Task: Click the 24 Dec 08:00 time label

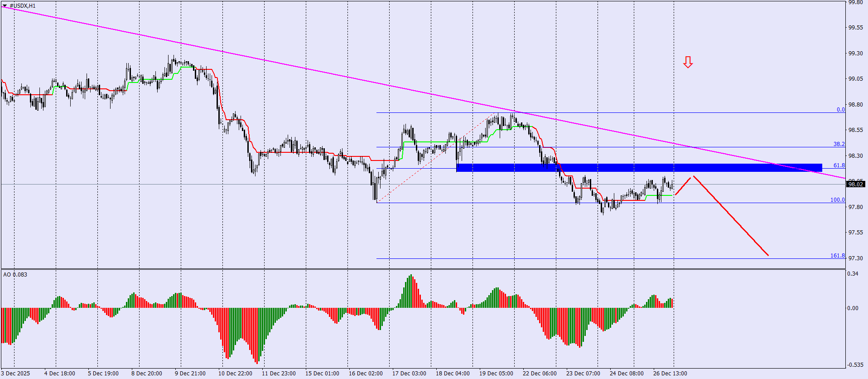Action: click(x=627, y=374)
